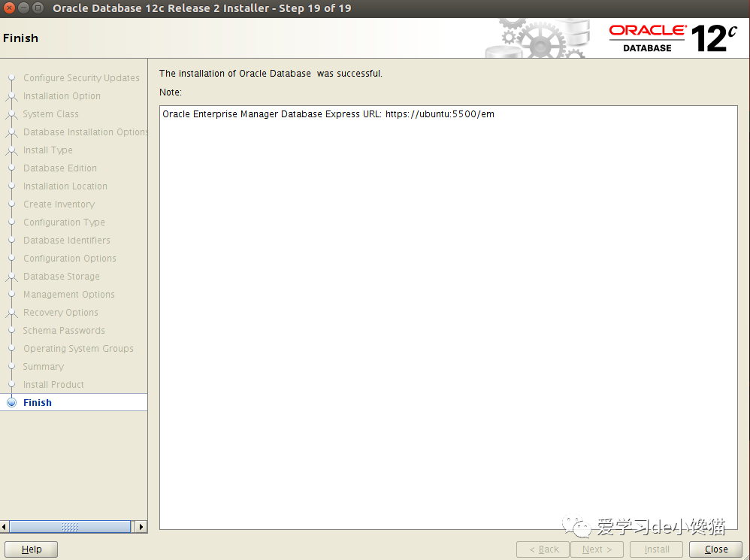This screenshot has height=560, width=750.
Task: Select Configuration Type step
Action: coord(64,222)
